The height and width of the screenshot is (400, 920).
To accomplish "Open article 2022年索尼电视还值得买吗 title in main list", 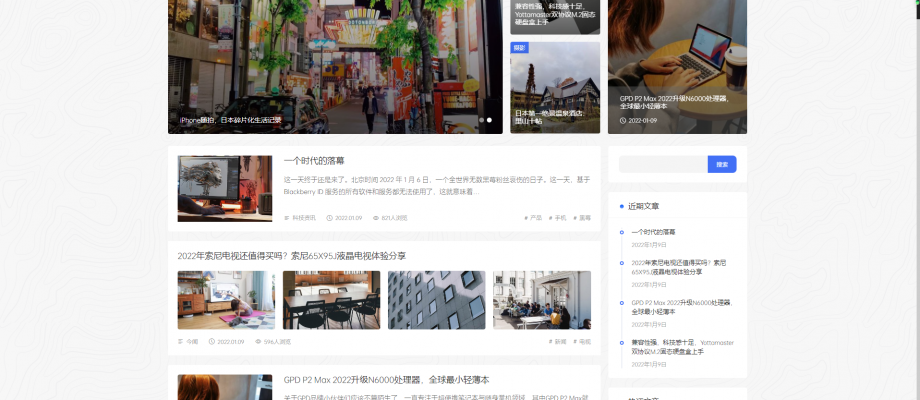I will (x=292, y=256).
